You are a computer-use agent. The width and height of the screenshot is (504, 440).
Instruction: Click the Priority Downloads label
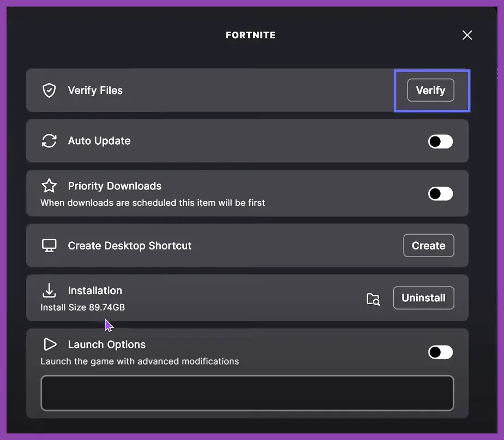[115, 186]
